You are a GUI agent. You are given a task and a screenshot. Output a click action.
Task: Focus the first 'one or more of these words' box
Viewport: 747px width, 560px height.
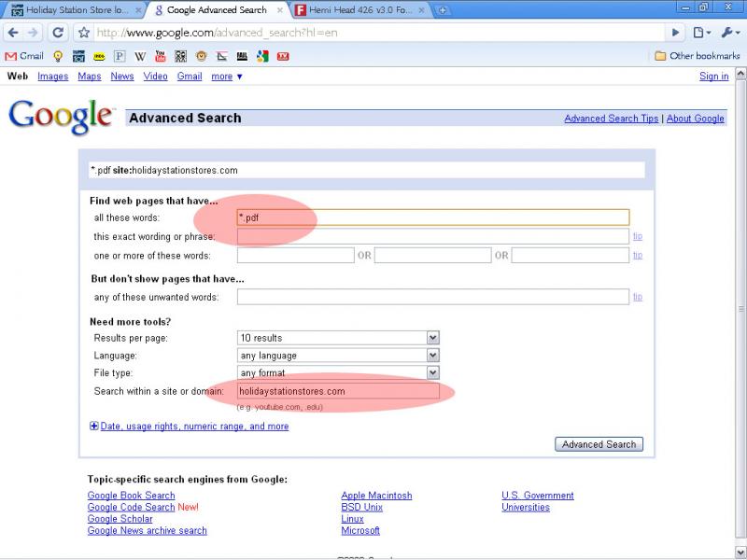pos(296,255)
